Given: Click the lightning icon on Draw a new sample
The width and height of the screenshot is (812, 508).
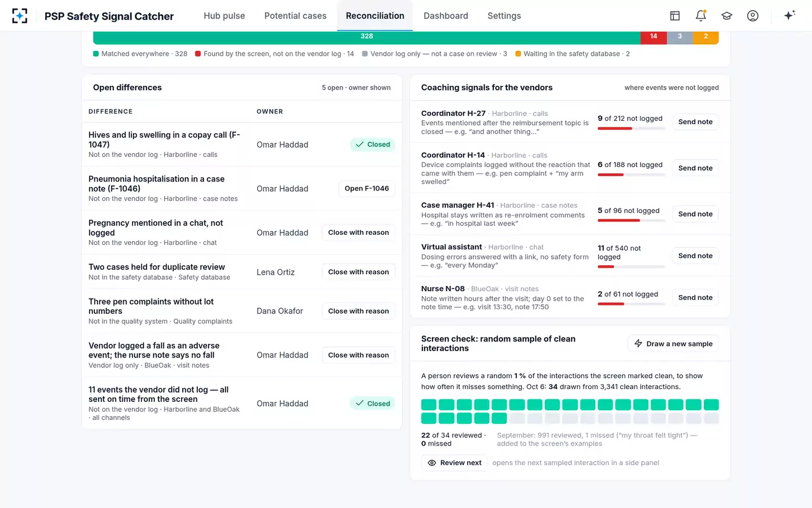Looking at the screenshot, I should (638, 343).
